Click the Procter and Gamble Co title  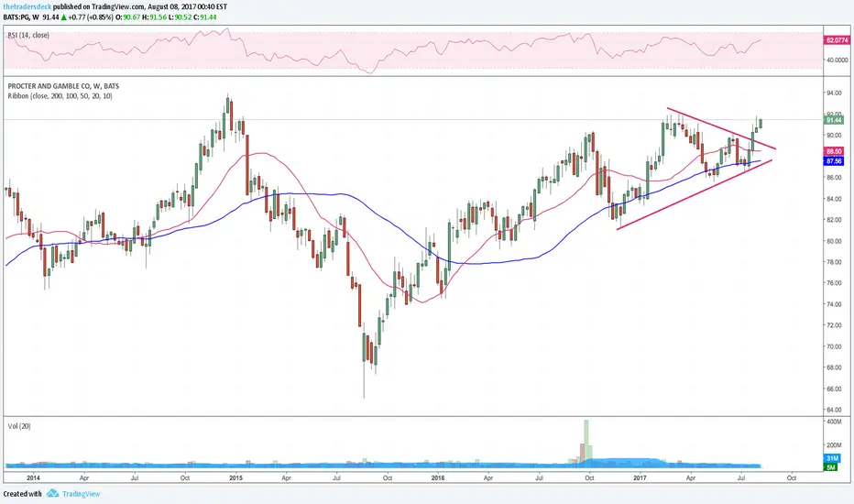pos(63,86)
